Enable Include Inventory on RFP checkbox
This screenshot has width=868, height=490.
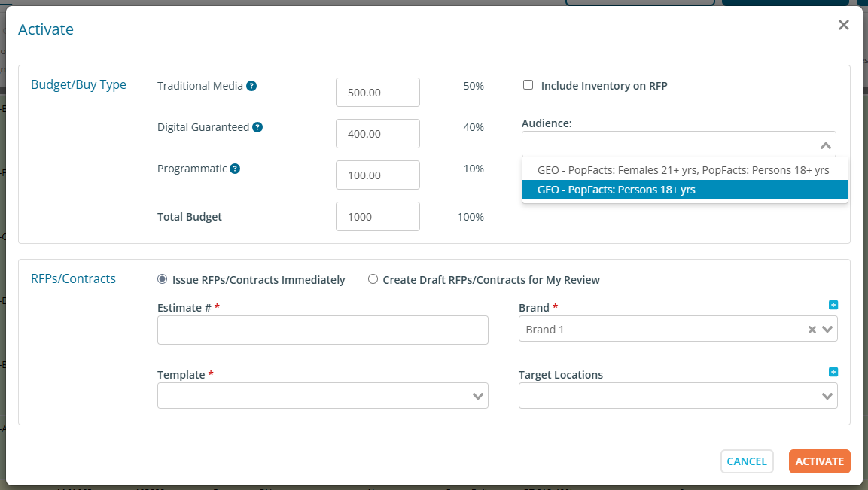point(528,85)
